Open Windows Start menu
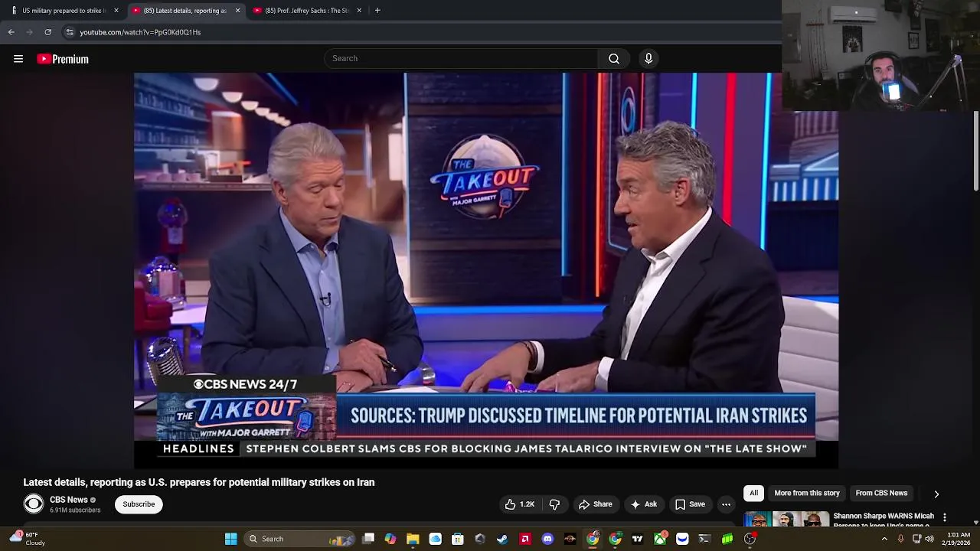Screen dimensions: 980x551 [230, 539]
